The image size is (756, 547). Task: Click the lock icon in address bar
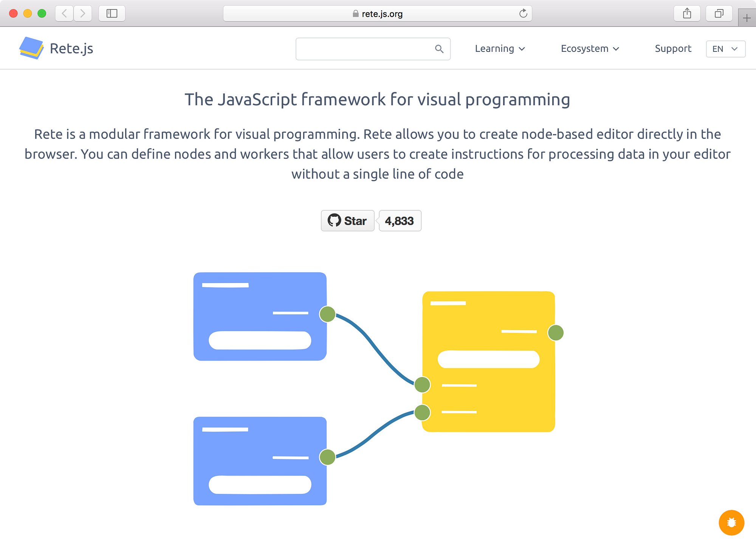(355, 14)
